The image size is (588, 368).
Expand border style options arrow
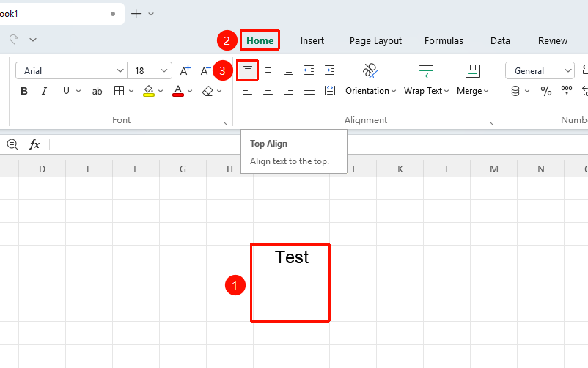pos(131,91)
